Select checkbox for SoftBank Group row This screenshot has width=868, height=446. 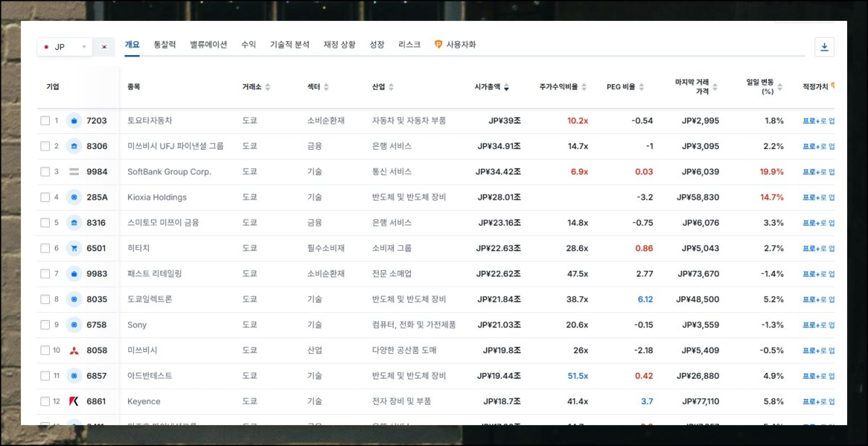[x=45, y=172]
